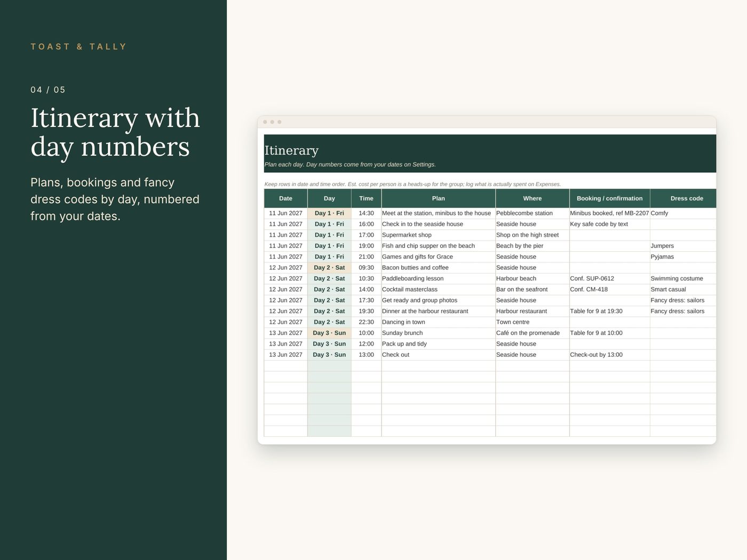Click 'Games and gifts for Grace'

point(439,257)
